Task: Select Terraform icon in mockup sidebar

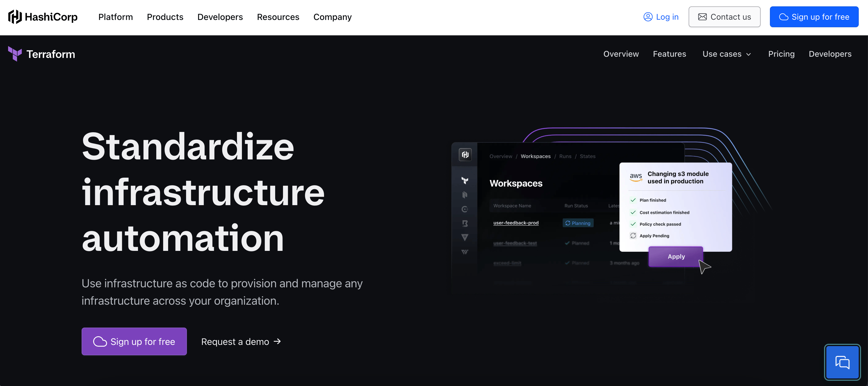Action: (x=465, y=180)
